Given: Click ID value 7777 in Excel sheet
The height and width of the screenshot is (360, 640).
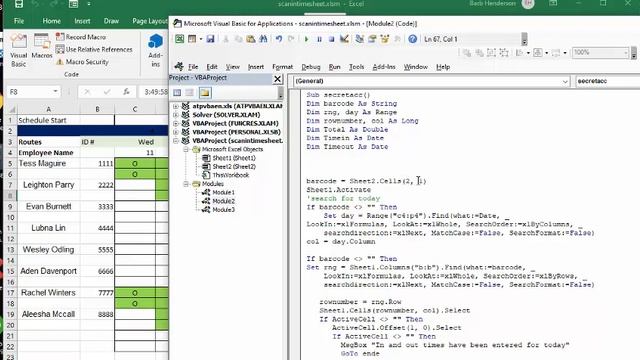Looking at the screenshot, I should [x=98, y=293].
